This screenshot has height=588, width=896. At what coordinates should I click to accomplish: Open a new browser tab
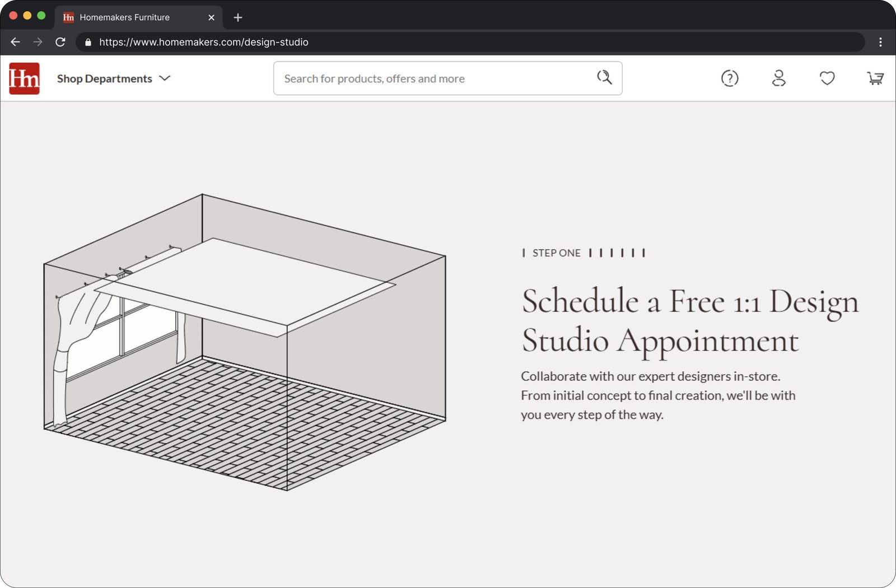[x=238, y=17]
